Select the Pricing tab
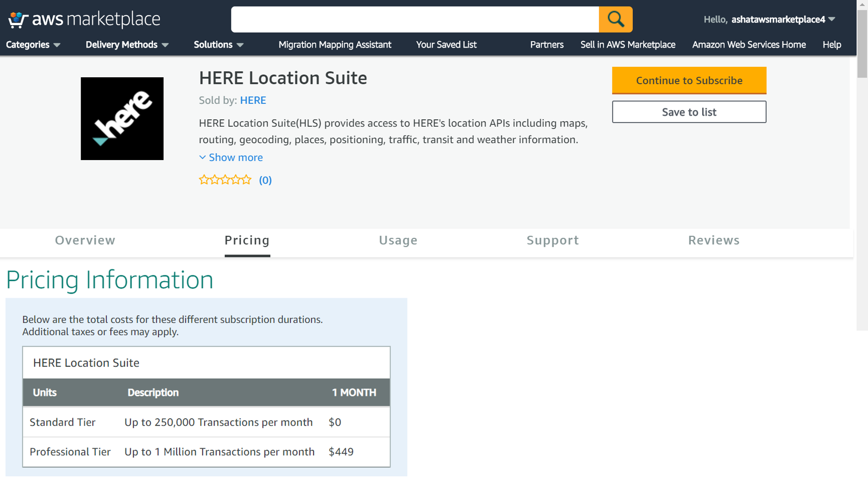 tap(247, 240)
